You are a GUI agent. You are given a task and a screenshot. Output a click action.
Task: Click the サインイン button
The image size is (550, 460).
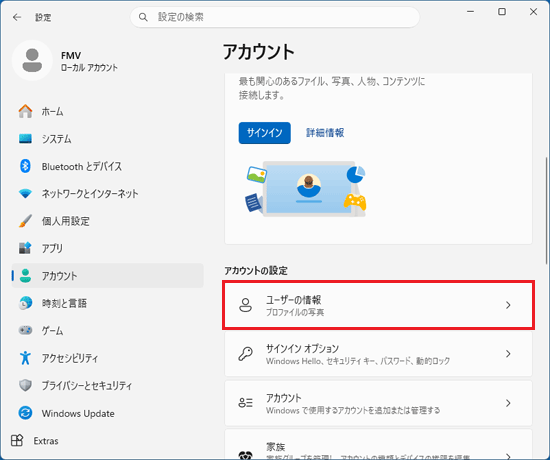[264, 133]
